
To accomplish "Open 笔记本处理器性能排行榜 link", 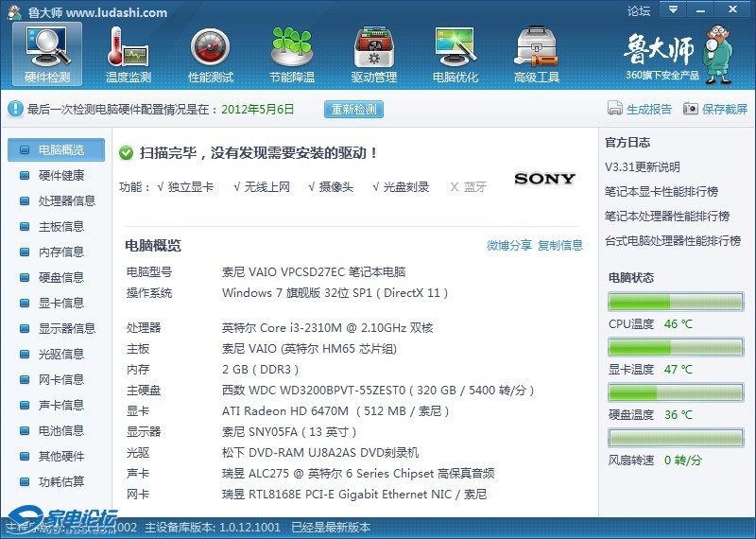I will point(667,217).
